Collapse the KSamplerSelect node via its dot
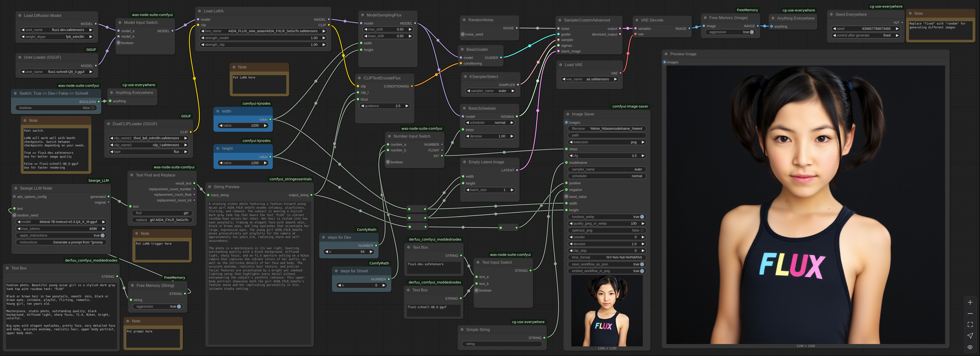 pos(465,77)
